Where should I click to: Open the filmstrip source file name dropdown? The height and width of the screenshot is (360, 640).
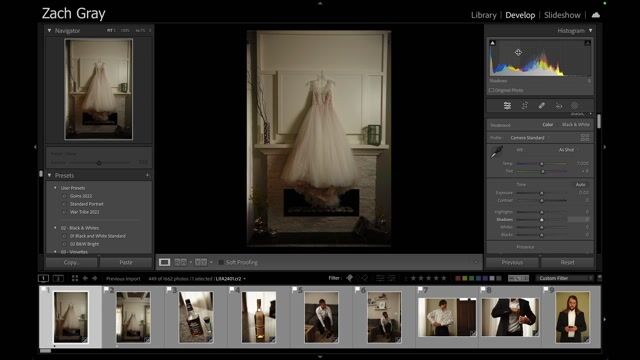point(231,279)
